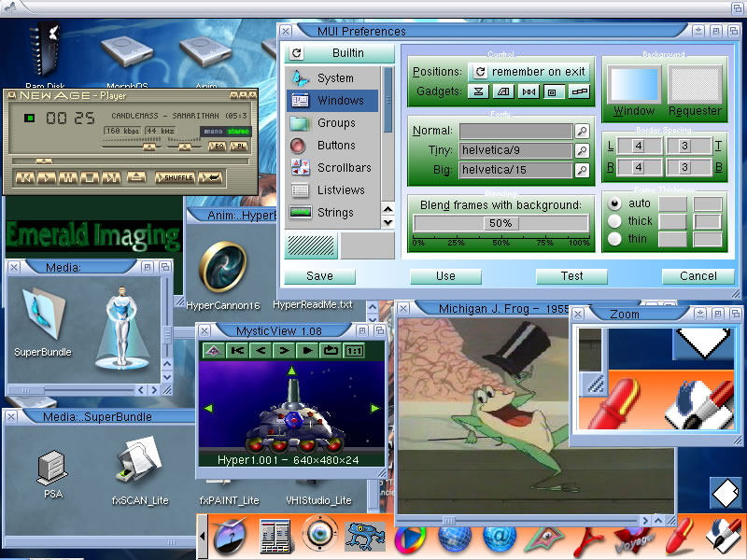Skip to next track in NewAge Player

(x=111, y=178)
